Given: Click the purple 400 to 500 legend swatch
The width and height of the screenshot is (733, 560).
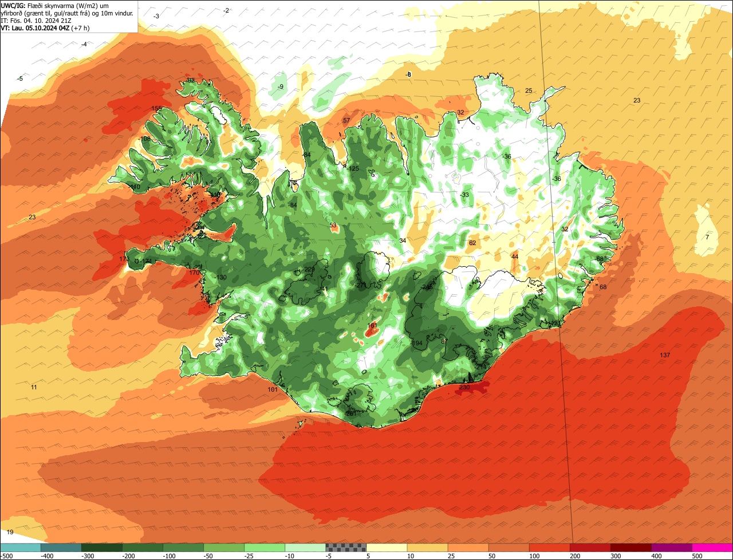Looking at the screenshot, I should coord(672,547).
